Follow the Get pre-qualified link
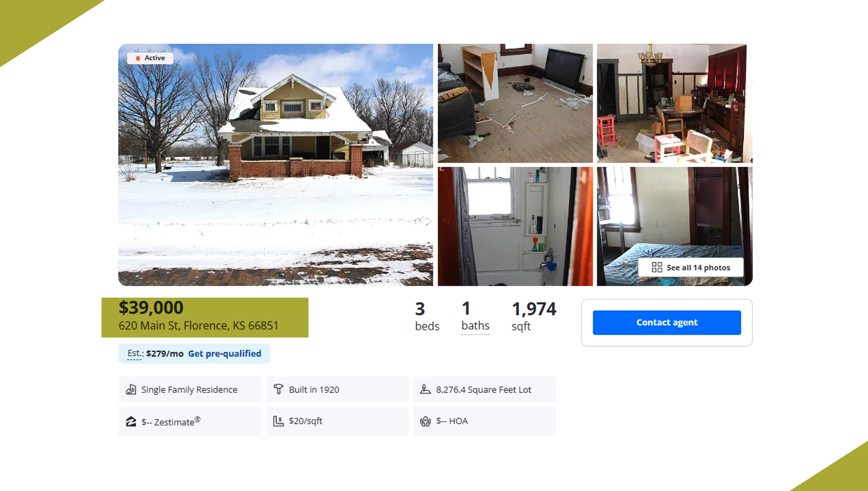This screenshot has width=868, height=491. click(x=225, y=354)
